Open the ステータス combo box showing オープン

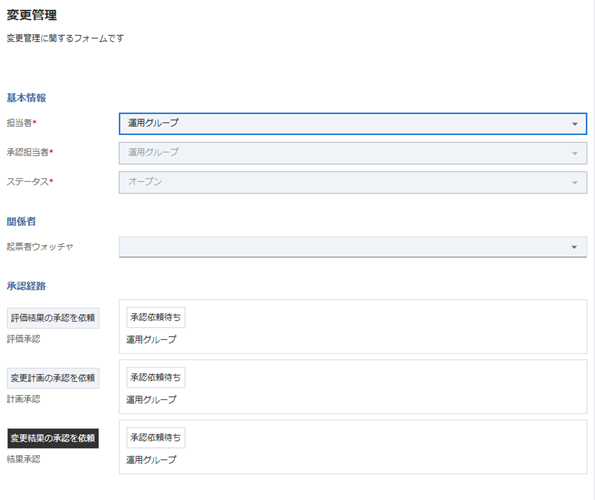[353, 182]
